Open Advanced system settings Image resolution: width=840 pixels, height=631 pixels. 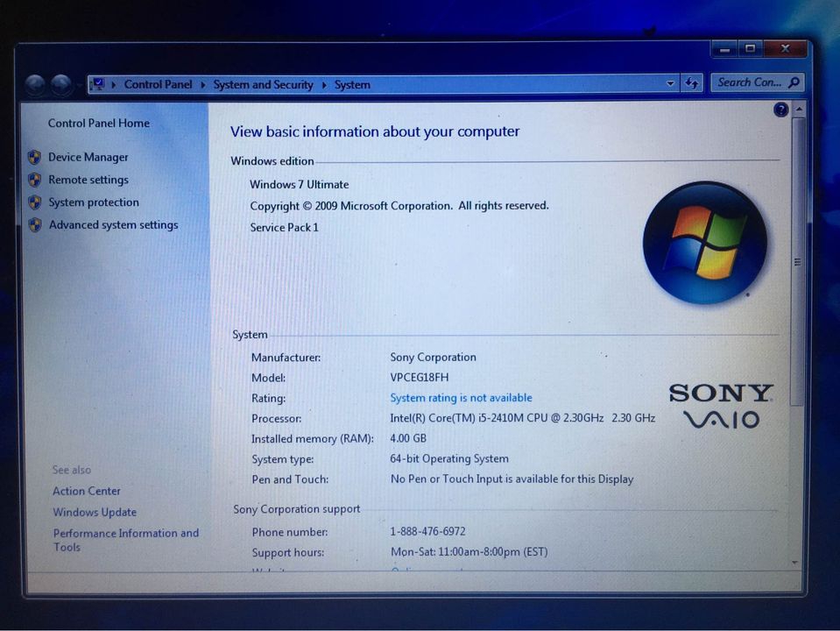(x=114, y=224)
